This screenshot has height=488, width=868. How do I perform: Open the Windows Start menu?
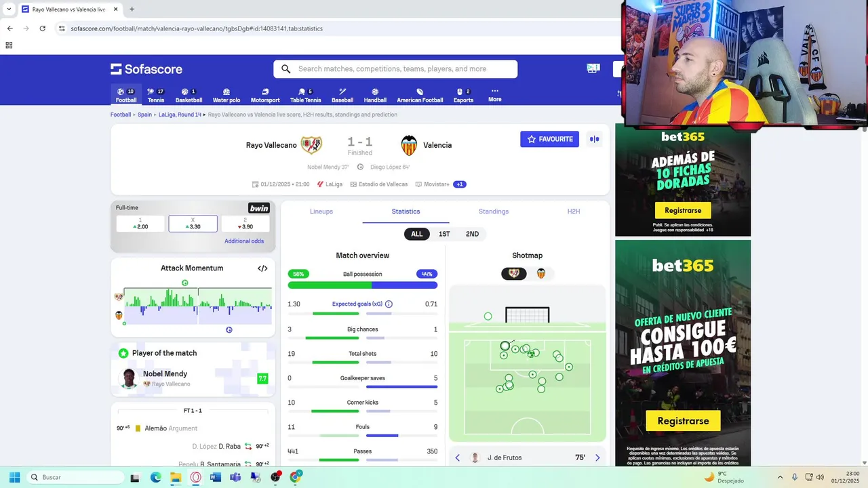tap(15, 477)
